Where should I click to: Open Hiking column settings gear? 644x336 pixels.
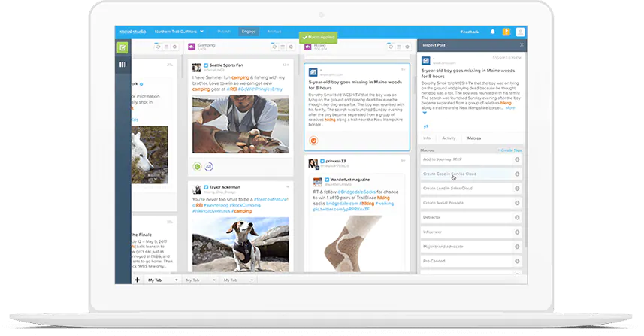[x=407, y=47]
